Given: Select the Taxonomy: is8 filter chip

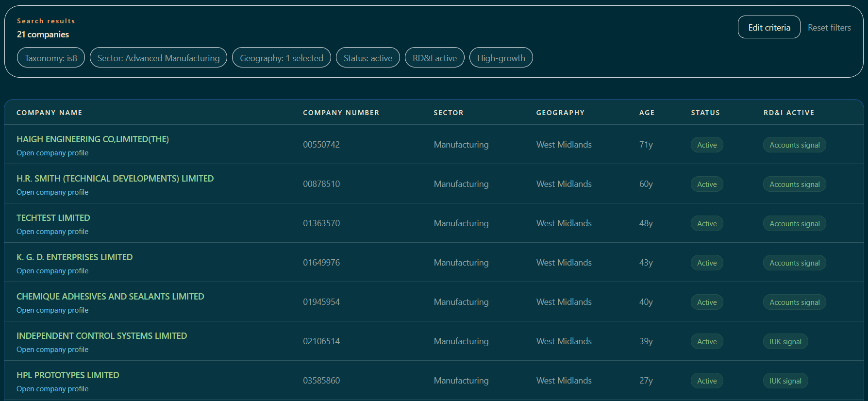Looking at the screenshot, I should click(51, 58).
